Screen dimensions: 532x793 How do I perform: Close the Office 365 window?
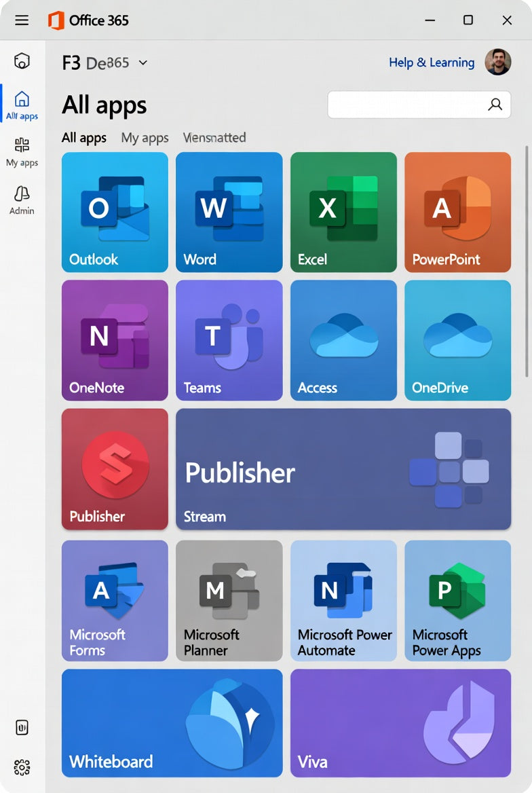tap(507, 20)
